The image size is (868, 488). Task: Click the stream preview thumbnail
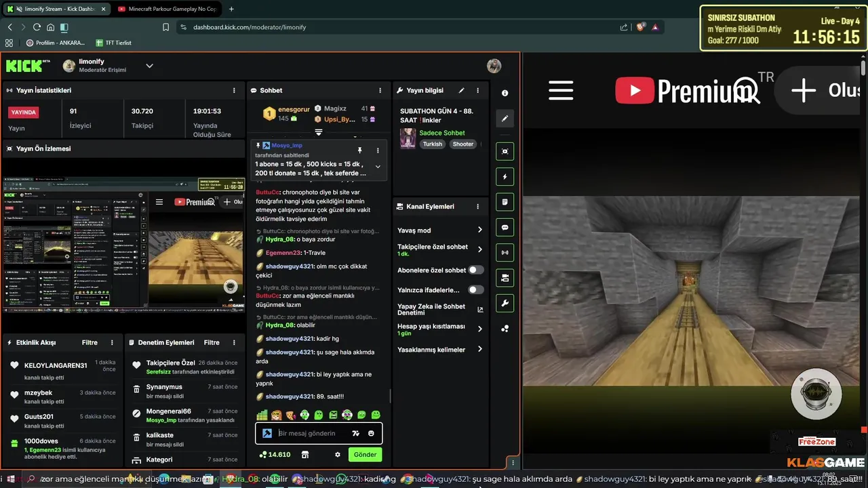[x=124, y=245]
